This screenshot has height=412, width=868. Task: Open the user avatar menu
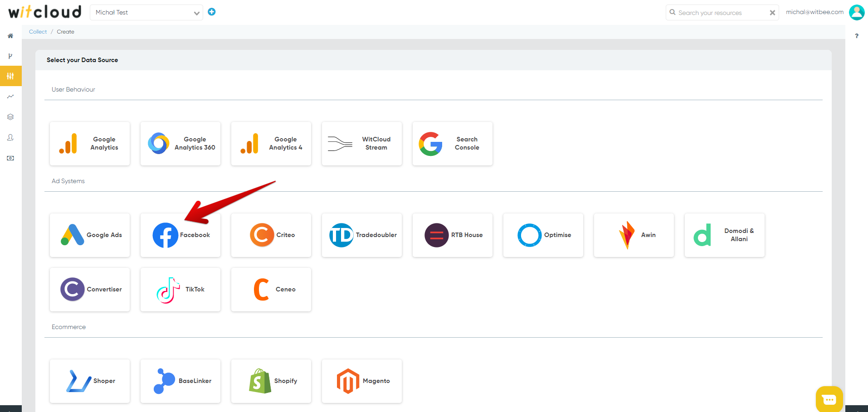point(857,12)
